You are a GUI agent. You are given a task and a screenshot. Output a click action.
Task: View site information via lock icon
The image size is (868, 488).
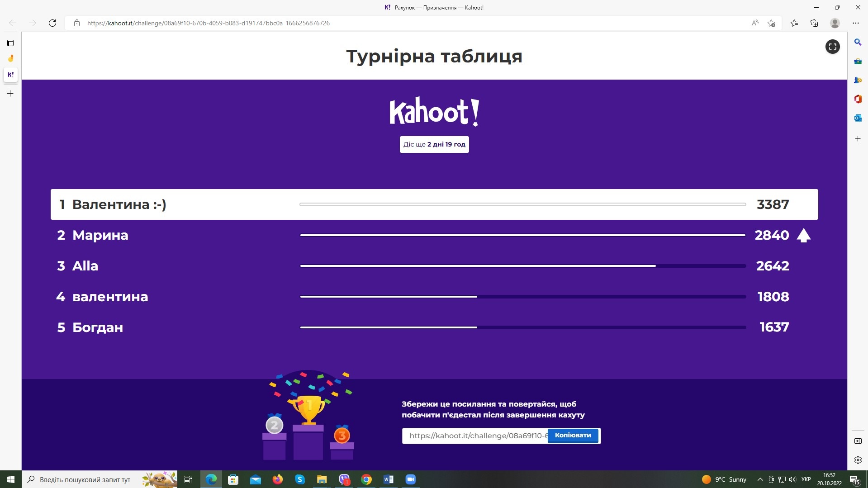pos(77,23)
